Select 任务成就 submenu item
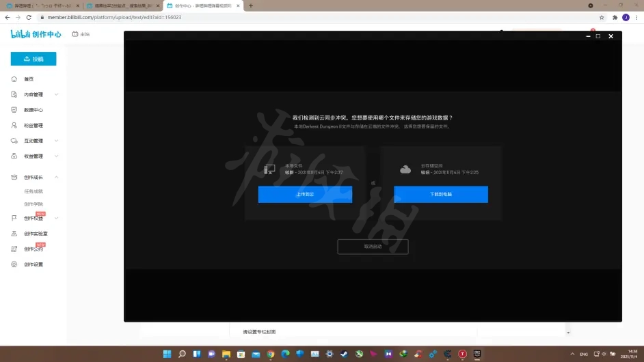 coord(33,191)
